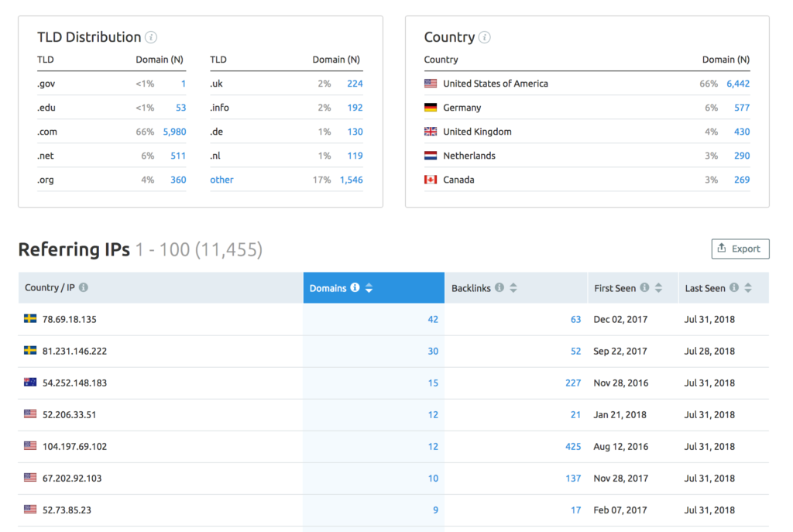The width and height of the screenshot is (793, 532).
Task: Open the 577 Germany domains link
Action: coord(742,108)
